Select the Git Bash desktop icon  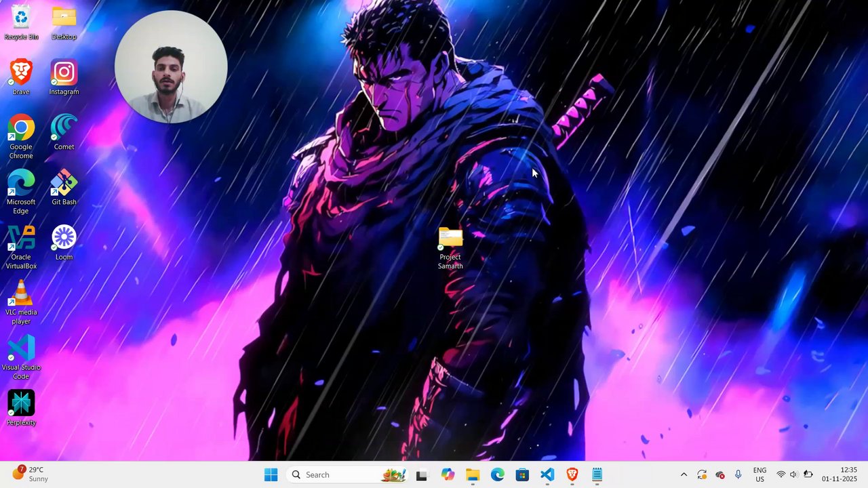(x=64, y=188)
